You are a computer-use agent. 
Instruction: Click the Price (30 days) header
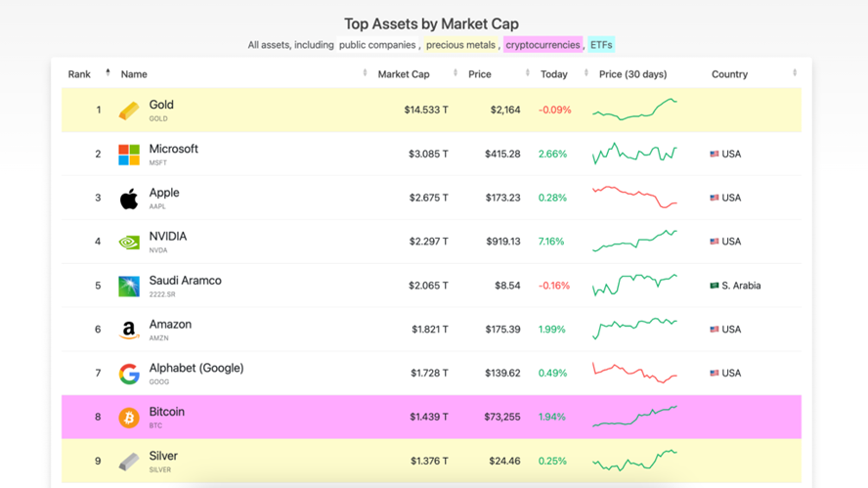(632, 74)
